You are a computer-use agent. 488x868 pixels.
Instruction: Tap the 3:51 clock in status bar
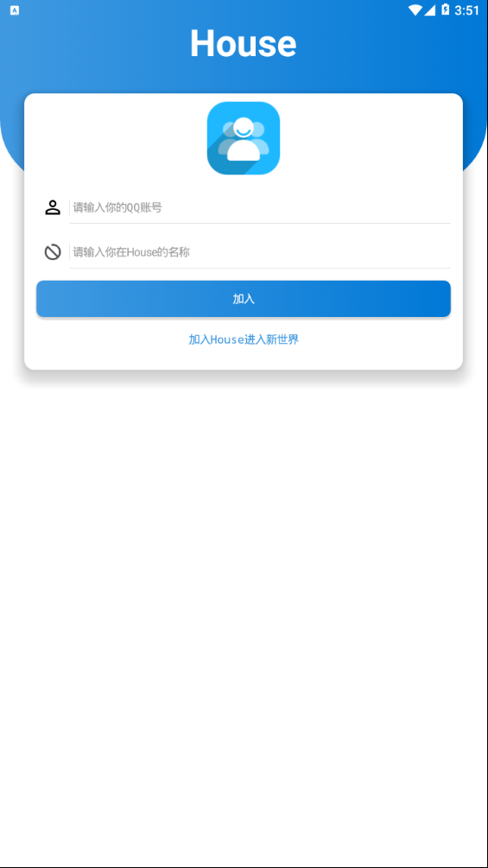tap(466, 10)
